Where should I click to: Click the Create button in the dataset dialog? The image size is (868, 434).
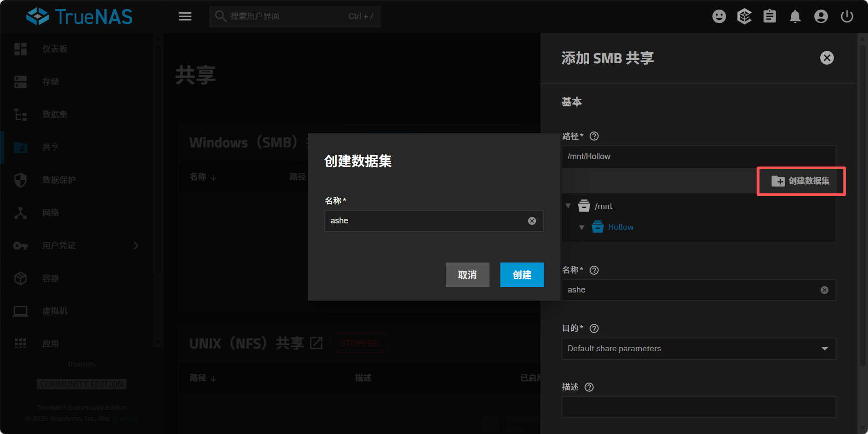point(522,275)
